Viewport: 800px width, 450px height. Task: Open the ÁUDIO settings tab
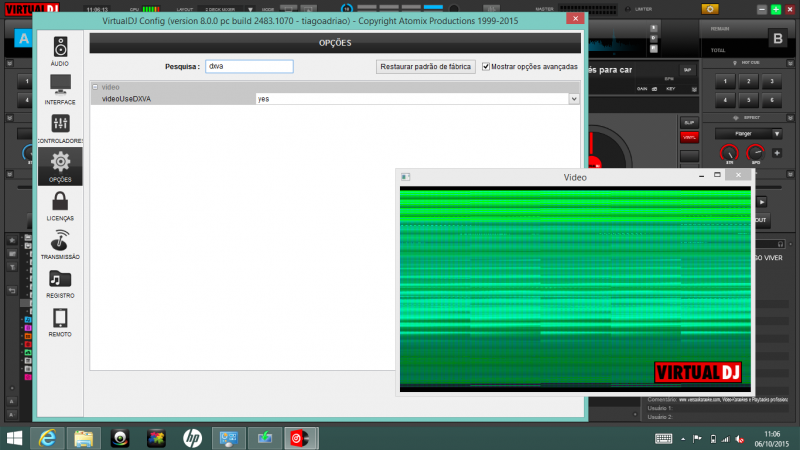tap(60, 51)
